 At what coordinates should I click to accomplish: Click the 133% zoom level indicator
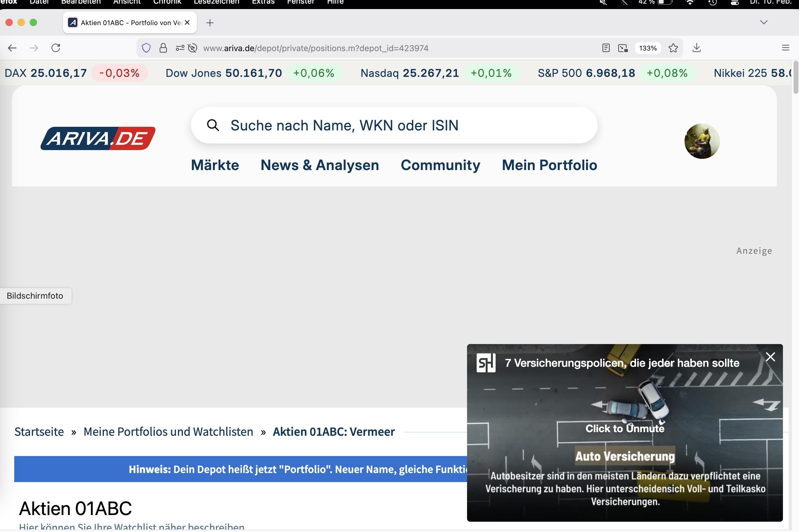tap(648, 48)
